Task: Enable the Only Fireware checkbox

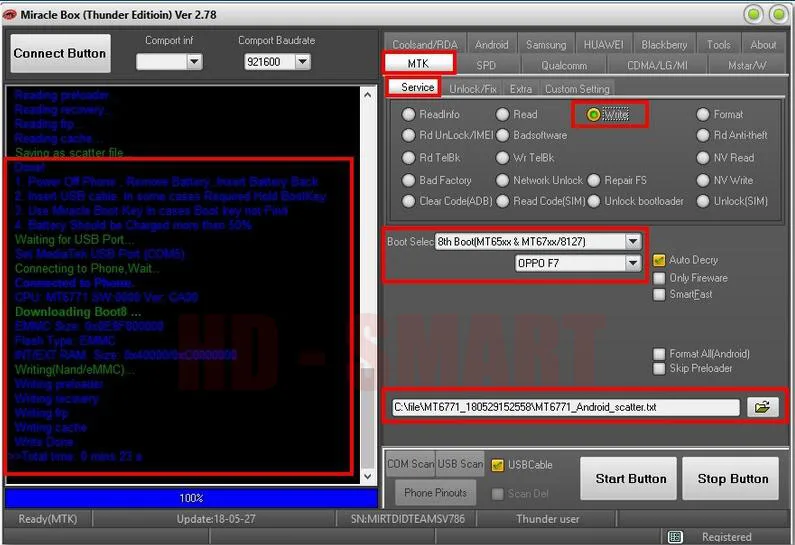Action: click(x=659, y=278)
